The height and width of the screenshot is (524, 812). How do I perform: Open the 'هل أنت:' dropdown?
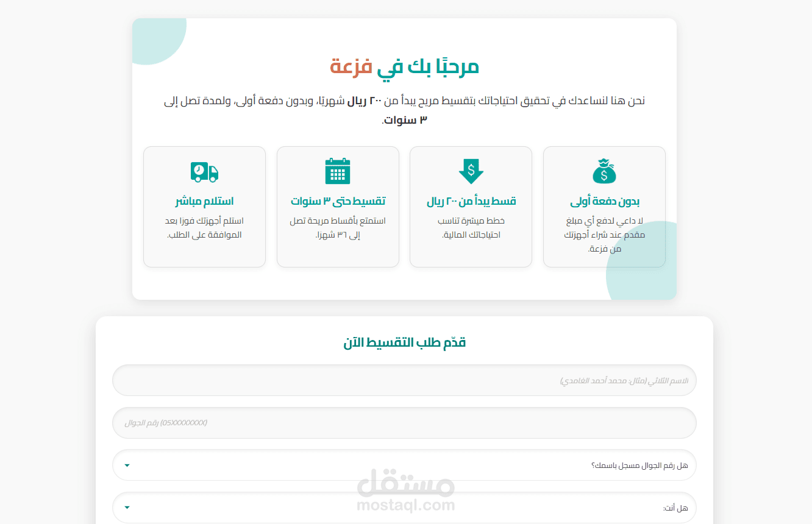(x=404, y=508)
